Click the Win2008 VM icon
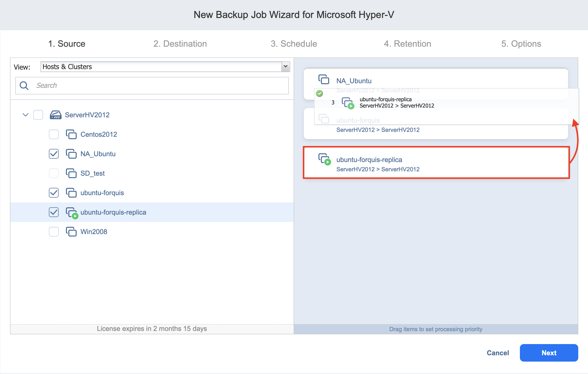The image size is (588, 374). point(71,232)
